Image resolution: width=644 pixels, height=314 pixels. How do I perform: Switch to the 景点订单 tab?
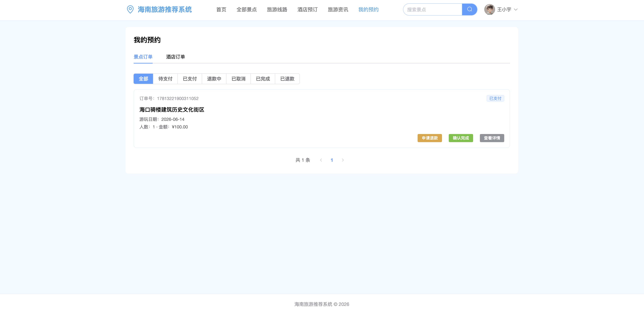pos(143,57)
